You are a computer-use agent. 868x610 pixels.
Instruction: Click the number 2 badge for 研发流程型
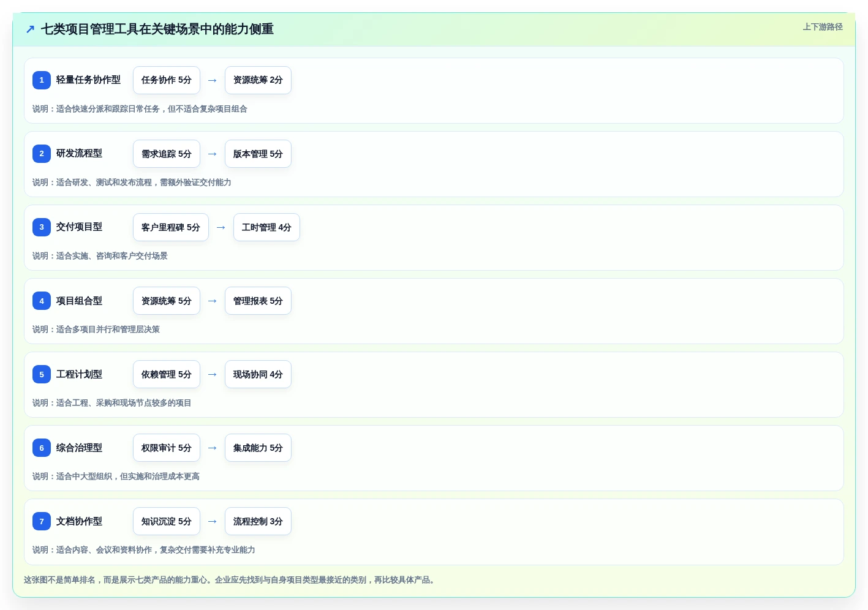coord(42,154)
